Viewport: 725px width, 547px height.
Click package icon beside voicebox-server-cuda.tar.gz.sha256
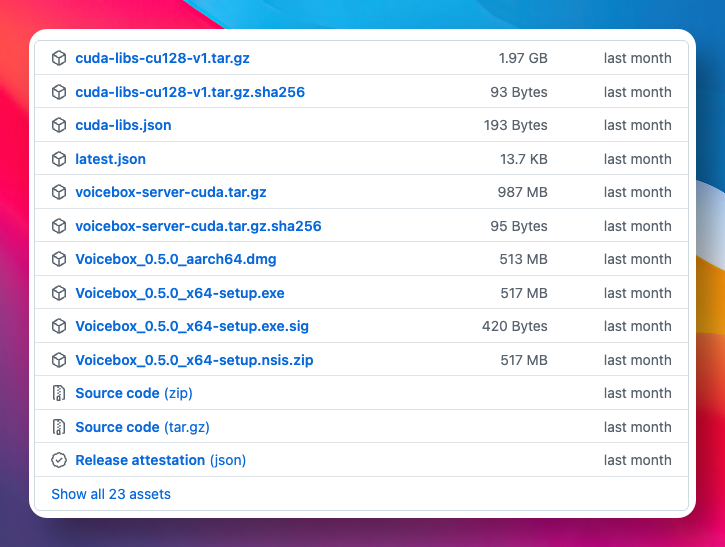tap(59, 226)
